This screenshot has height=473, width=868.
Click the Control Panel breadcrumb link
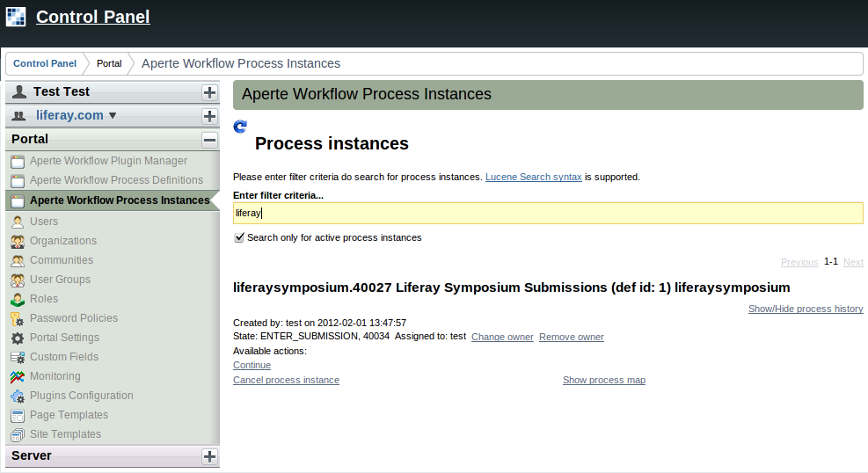tap(45, 63)
